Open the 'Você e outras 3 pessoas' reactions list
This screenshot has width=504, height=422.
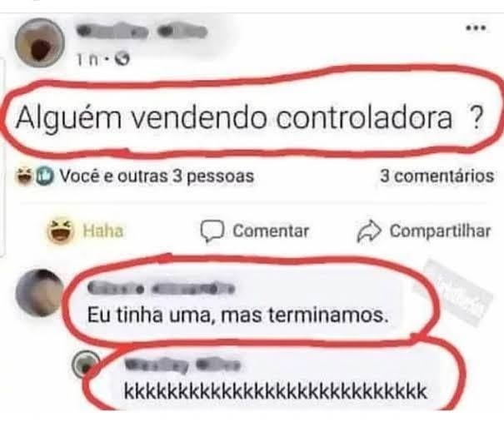tap(157, 176)
